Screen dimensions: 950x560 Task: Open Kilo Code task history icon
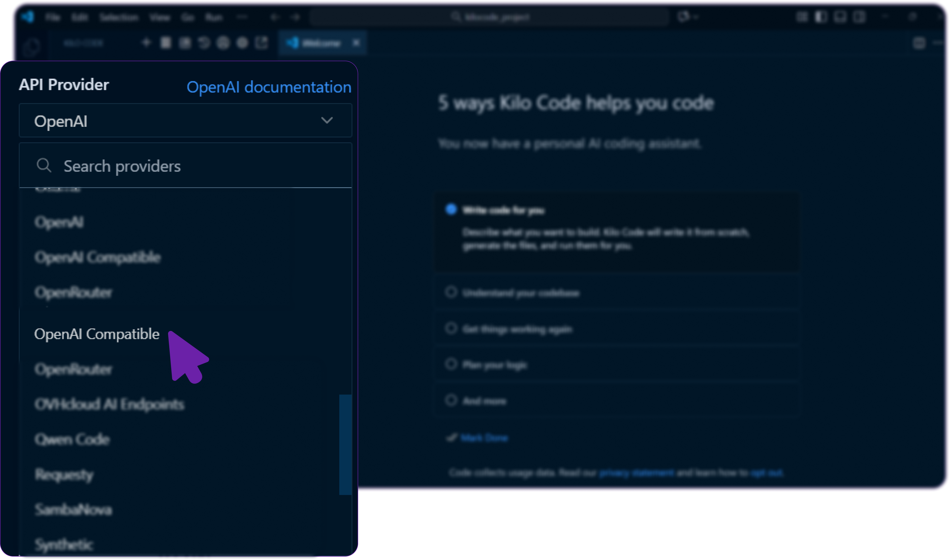coord(204,42)
